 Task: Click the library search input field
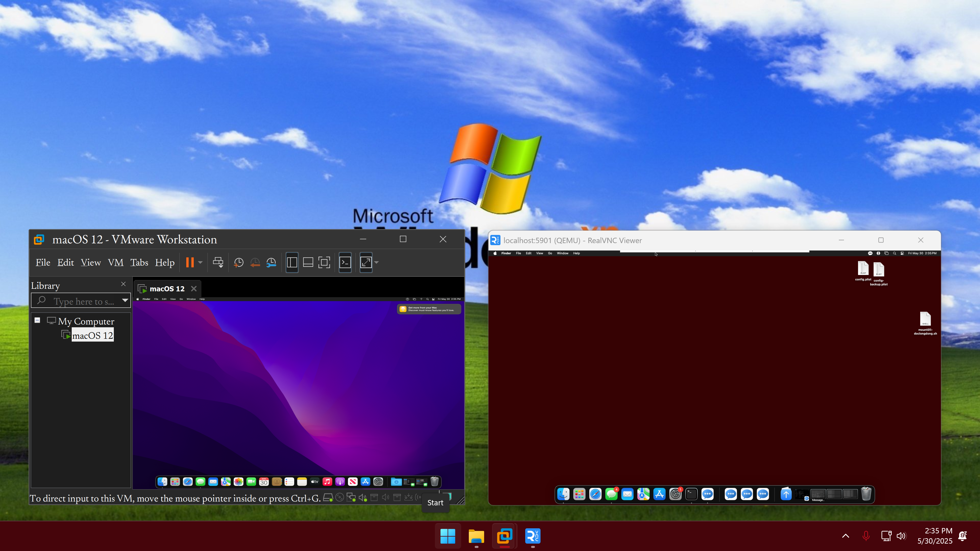[x=84, y=301]
